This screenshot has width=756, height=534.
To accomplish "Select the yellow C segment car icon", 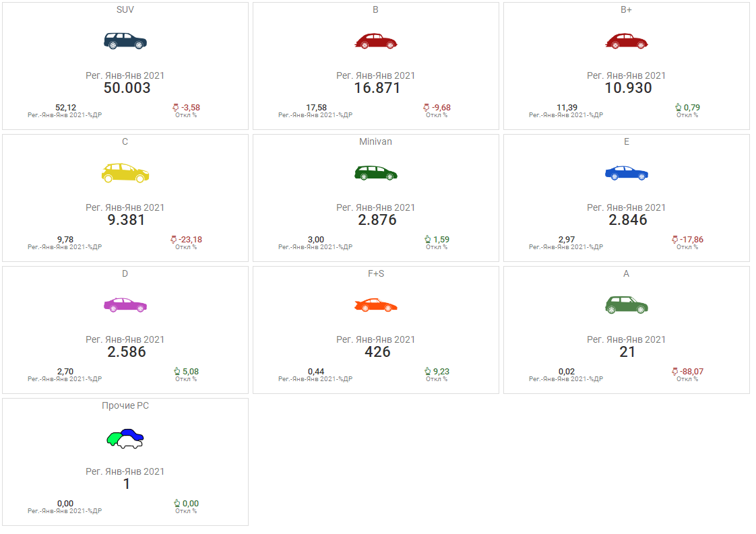I will pos(125,173).
